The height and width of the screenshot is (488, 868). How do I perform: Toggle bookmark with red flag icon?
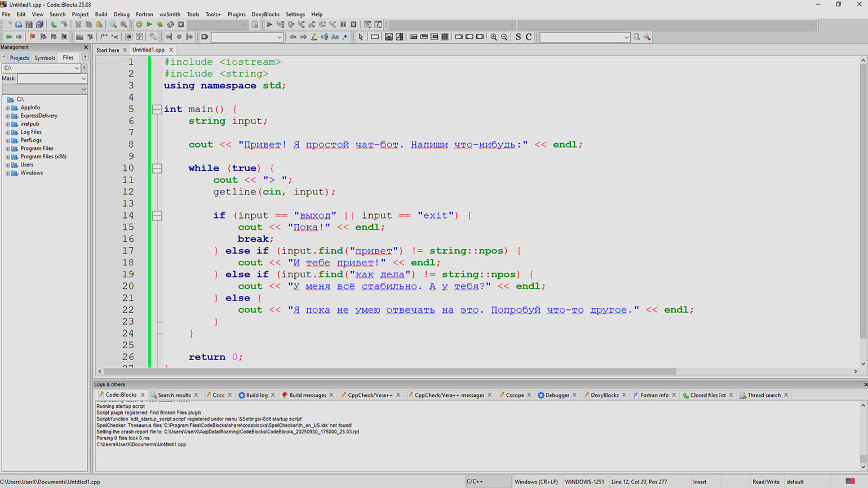(x=32, y=37)
